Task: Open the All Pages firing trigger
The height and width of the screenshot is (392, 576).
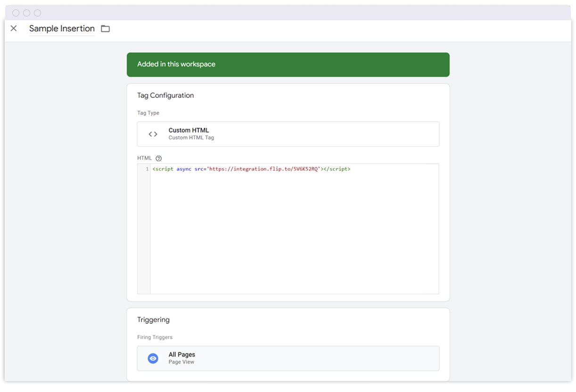Action: [288, 359]
